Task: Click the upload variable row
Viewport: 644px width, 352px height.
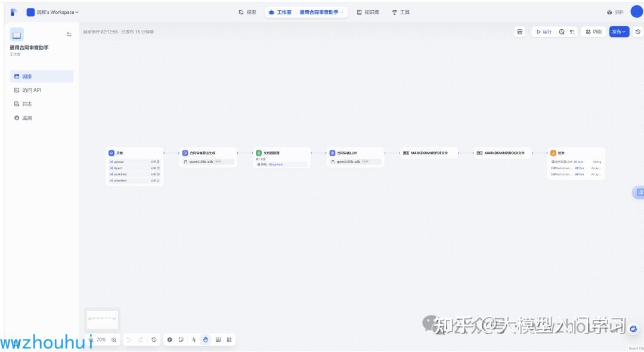Action: (x=135, y=162)
